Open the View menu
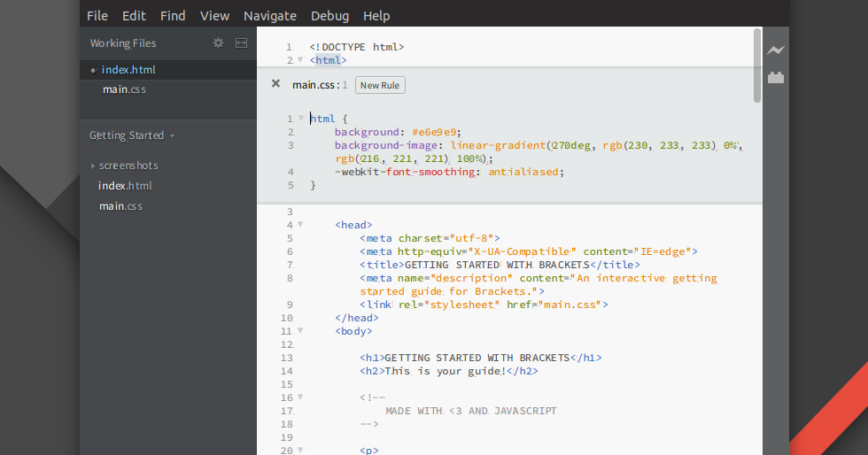Screen dimensions: 868x455 [x=214, y=16]
